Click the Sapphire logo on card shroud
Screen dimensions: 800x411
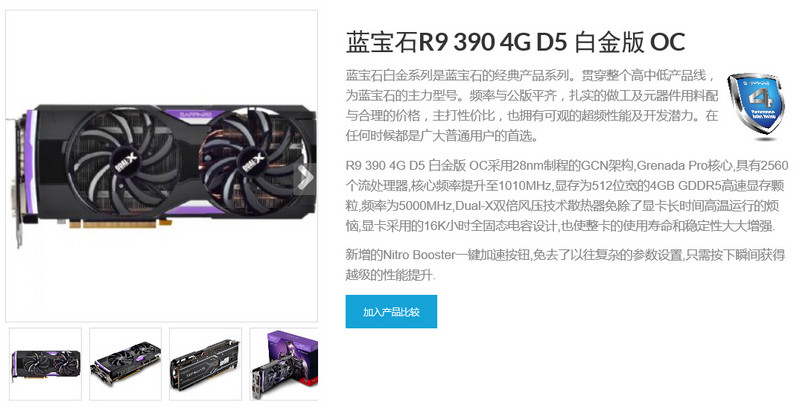(x=196, y=115)
